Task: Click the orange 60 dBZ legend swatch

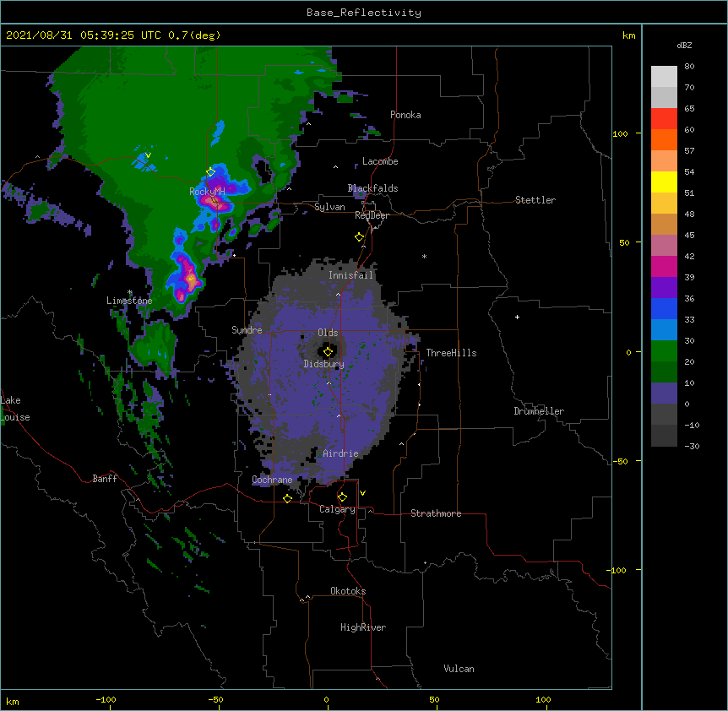Action: tap(664, 139)
